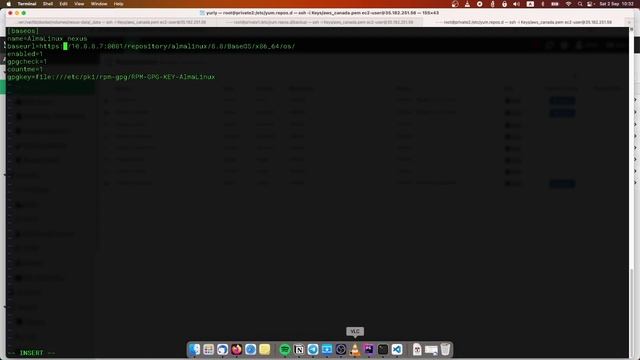Click the INSERT mode status indicator
This screenshot has height=360, width=640.
click(x=31, y=353)
